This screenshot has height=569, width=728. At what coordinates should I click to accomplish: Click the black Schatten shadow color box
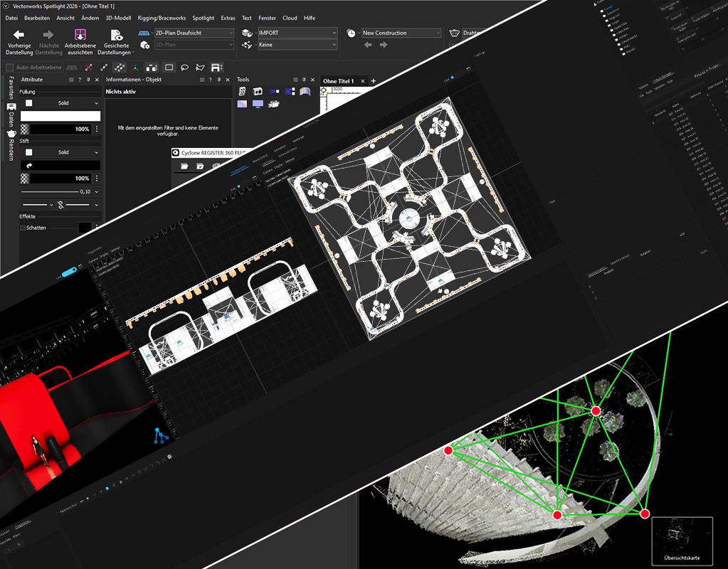85,228
